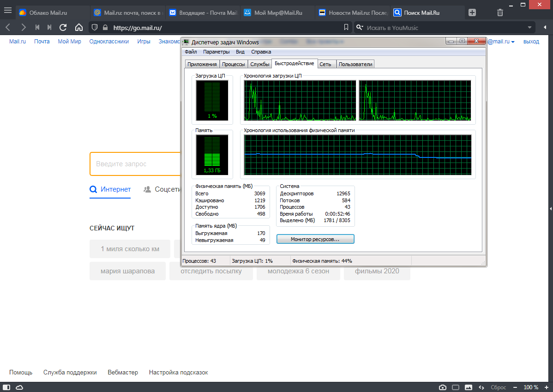The height and width of the screenshot is (392, 553).
Task: Focus the Введите запрос search field
Action: (x=135, y=164)
